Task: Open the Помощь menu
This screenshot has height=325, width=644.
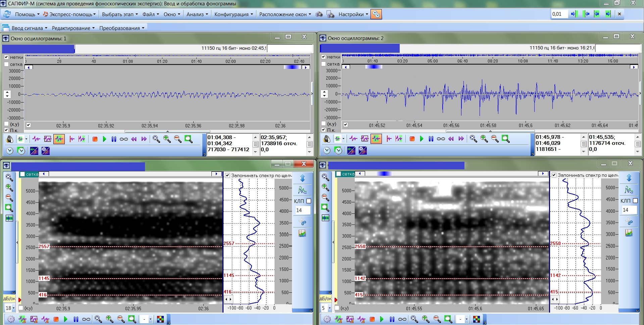Action: (27, 14)
